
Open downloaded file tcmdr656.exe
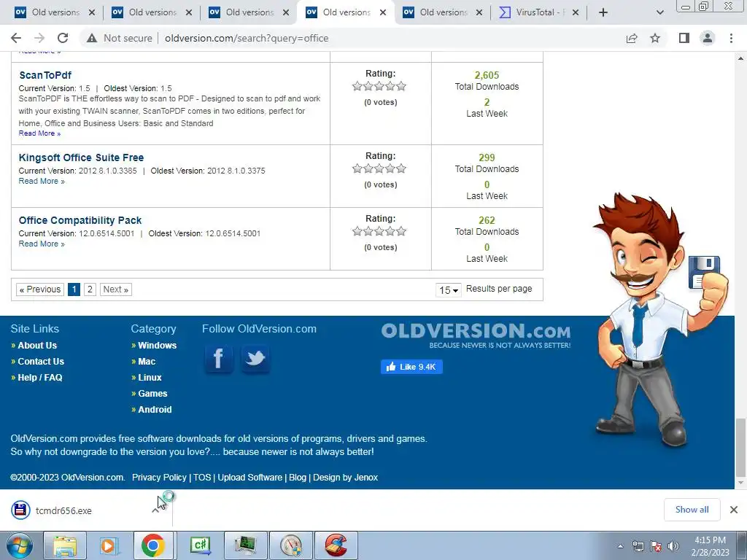point(63,510)
